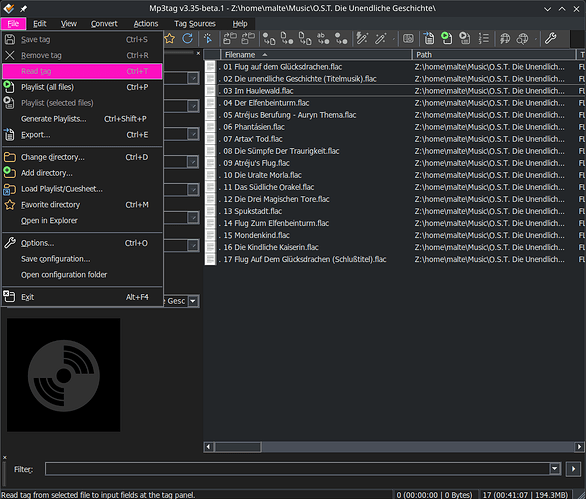Open the Actions pencil-with-lightning toolbar icon
Image resolution: width=586 pixels, height=499 pixels.
tap(362, 38)
